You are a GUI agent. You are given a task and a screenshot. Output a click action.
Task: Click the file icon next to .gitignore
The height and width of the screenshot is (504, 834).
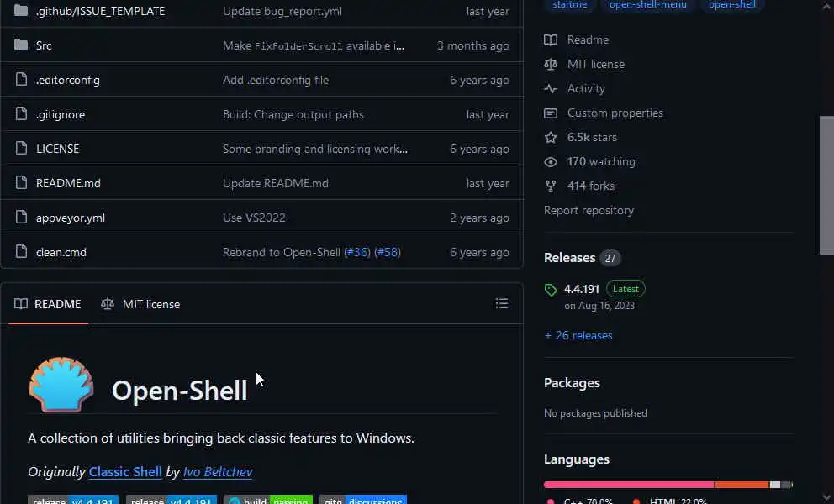(21, 114)
